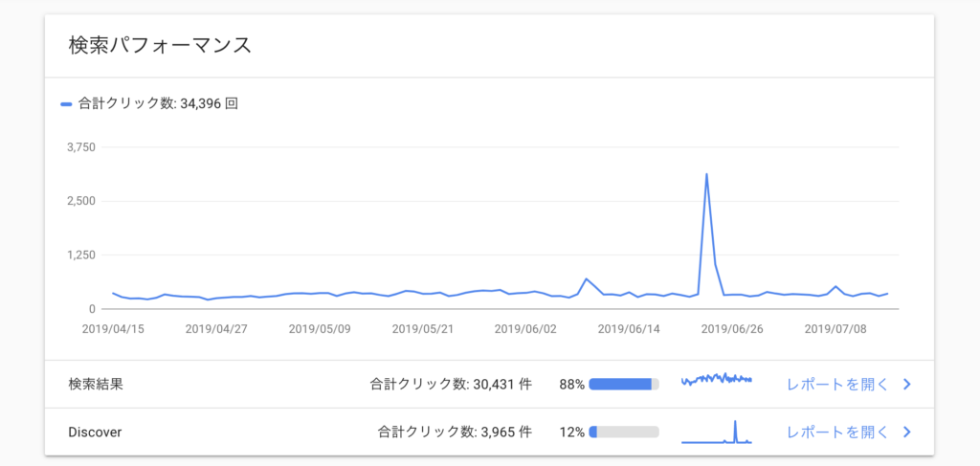The width and height of the screenshot is (980, 466).
Task: Click the 検索結果 sparkline mini chart
Action: (x=716, y=379)
